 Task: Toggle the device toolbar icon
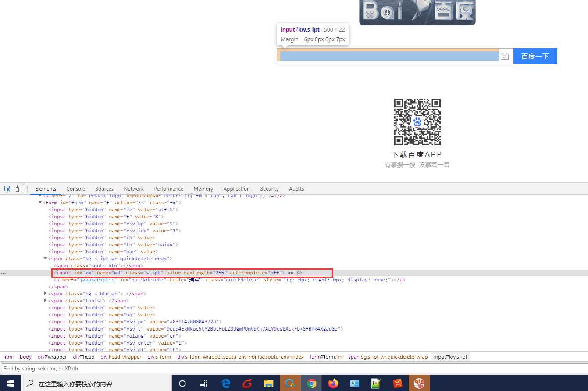pyautogui.click(x=19, y=189)
